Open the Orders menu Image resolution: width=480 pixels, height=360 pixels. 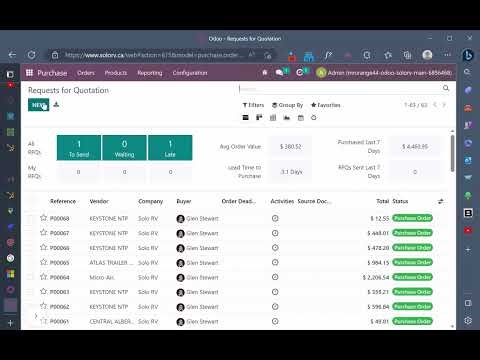[86, 73]
